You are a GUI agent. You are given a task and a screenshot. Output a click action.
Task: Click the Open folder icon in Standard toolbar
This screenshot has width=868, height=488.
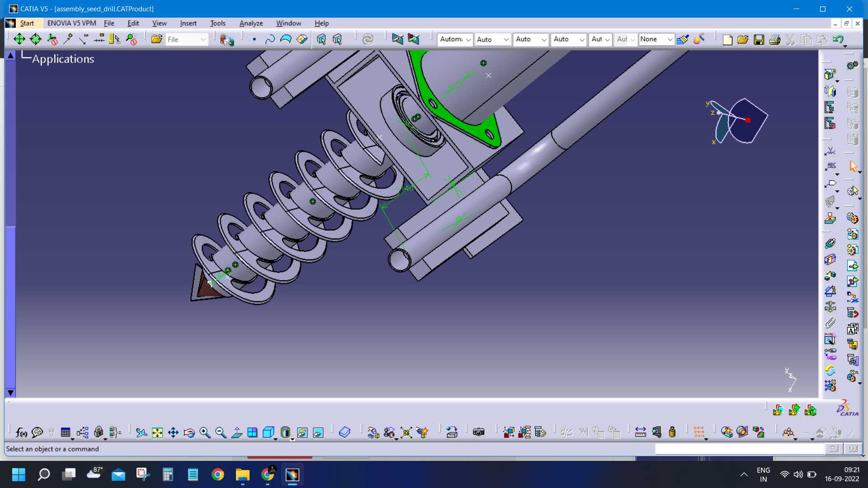point(743,40)
